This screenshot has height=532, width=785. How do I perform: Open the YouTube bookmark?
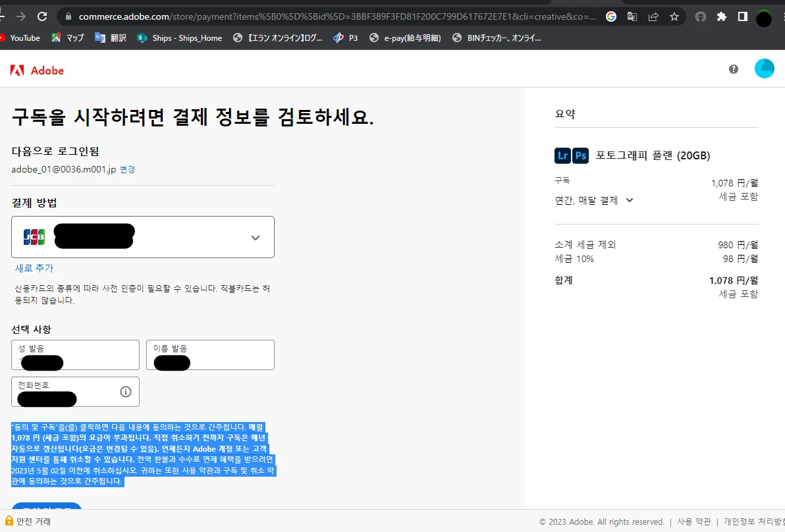pos(20,38)
